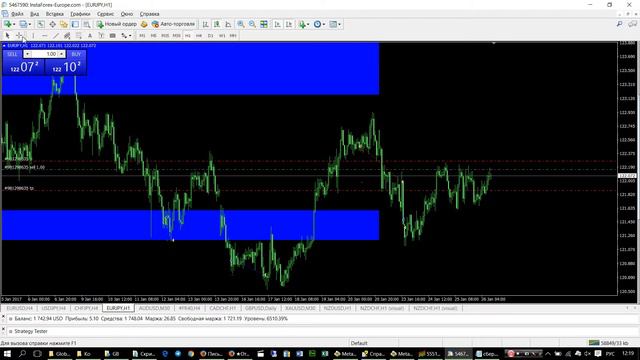Screen dimensions: 640x360
Task: Switch to the XAUUSD,M30 chart tab
Action: 300,308
